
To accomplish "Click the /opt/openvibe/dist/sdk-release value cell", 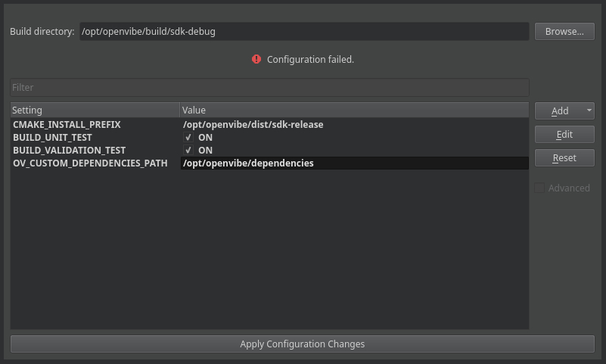I will [x=253, y=124].
